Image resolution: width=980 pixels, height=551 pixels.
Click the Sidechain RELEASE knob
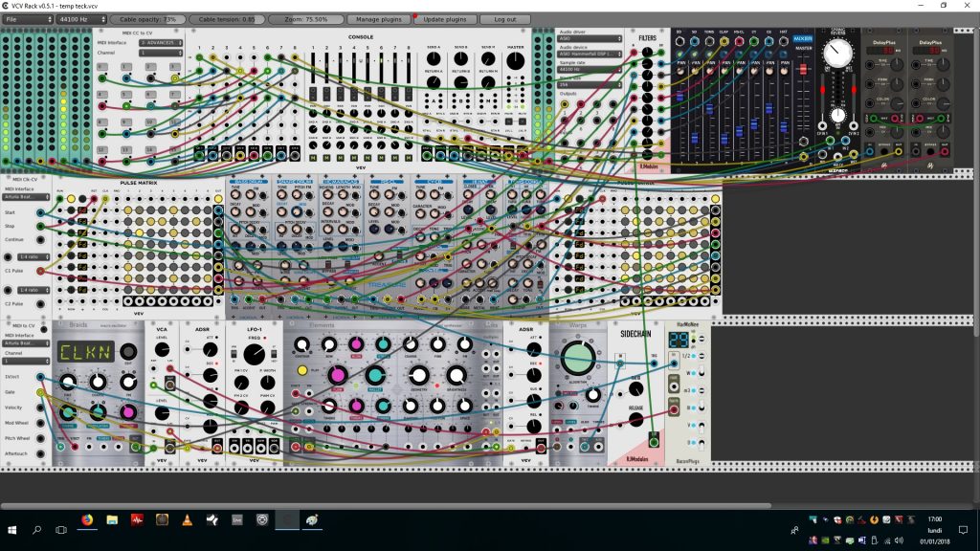click(635, 419)
